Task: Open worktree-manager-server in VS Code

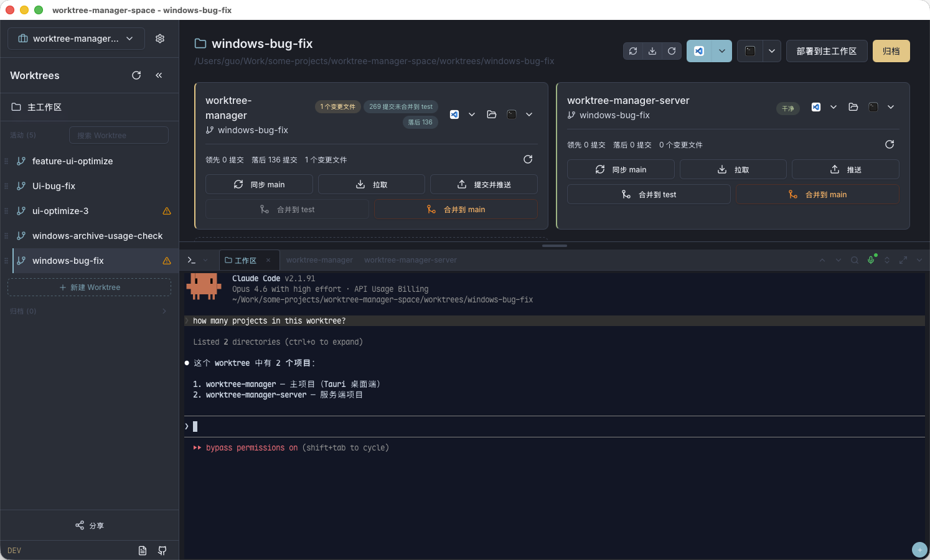Action: [x=816, y=107]
